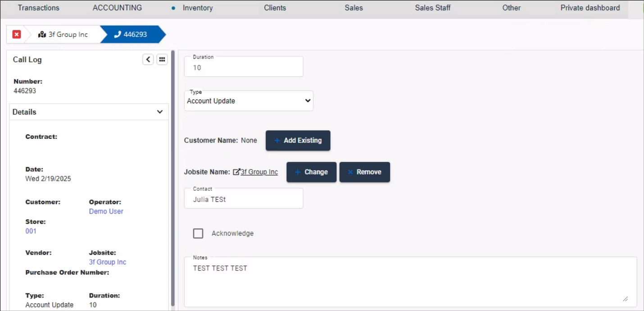Click the phone icon on 446293 breadcrumb
This screenshot has height=311, width=644.
coord(118,34)
